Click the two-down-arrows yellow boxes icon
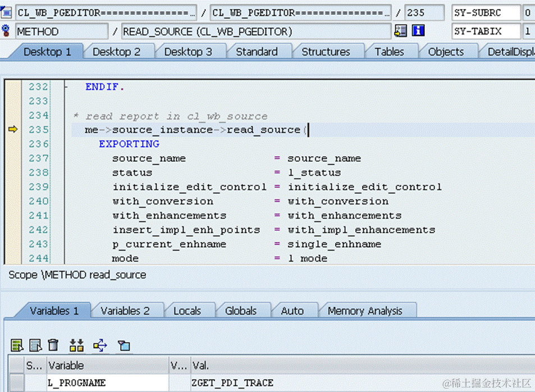Screen dimensions: 535x392 click(x=76, y=345)
